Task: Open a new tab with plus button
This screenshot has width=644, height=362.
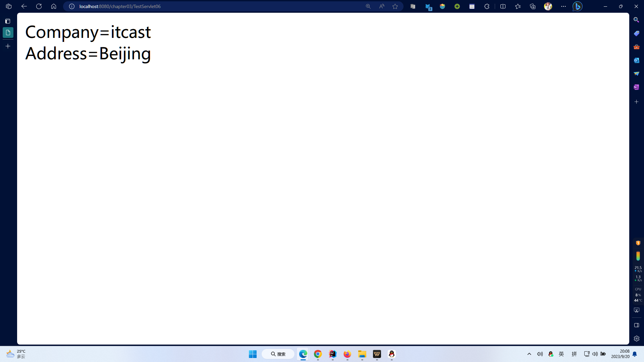Action: point(8,46)
